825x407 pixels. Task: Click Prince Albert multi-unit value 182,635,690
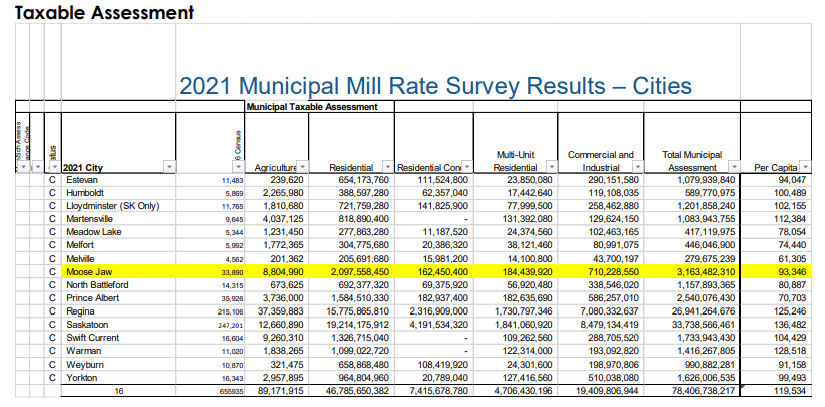(527, 298)
